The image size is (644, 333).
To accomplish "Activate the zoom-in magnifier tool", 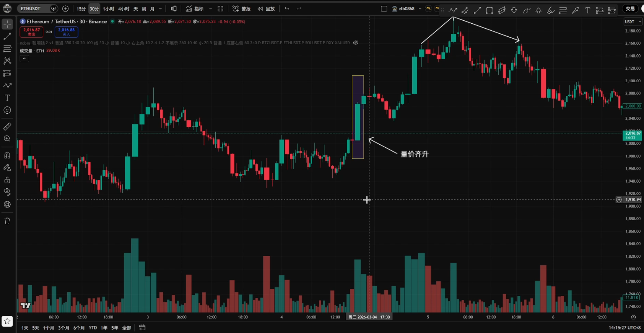I will coord(7,139).
